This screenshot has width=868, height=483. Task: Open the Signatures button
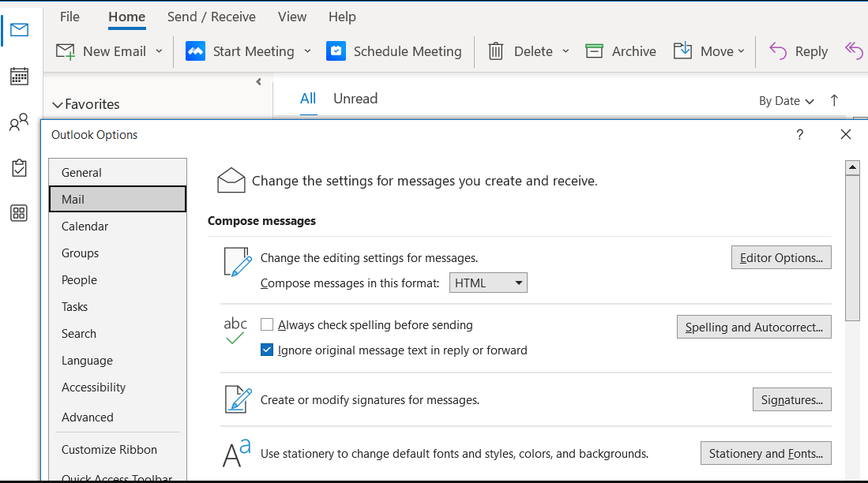[x=791, y=399]
